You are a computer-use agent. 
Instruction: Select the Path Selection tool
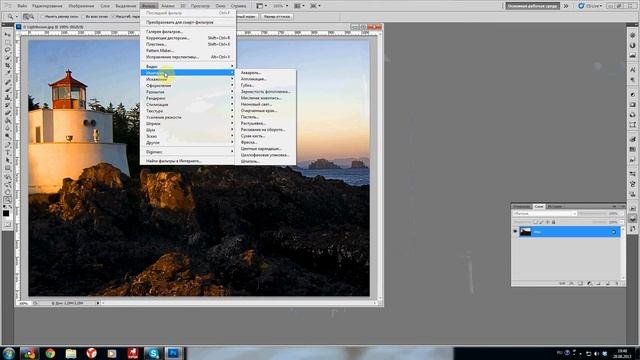[x=7, y=160]
